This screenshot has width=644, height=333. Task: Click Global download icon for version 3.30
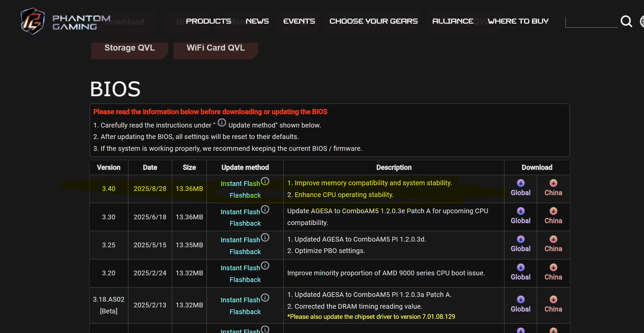click(521, 211)
